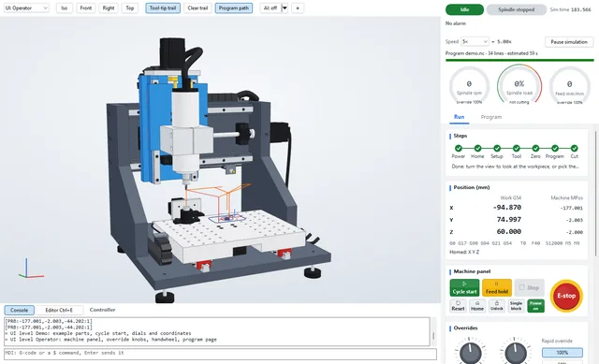
Task: Switch to Right view
Action: click(109, 8)
